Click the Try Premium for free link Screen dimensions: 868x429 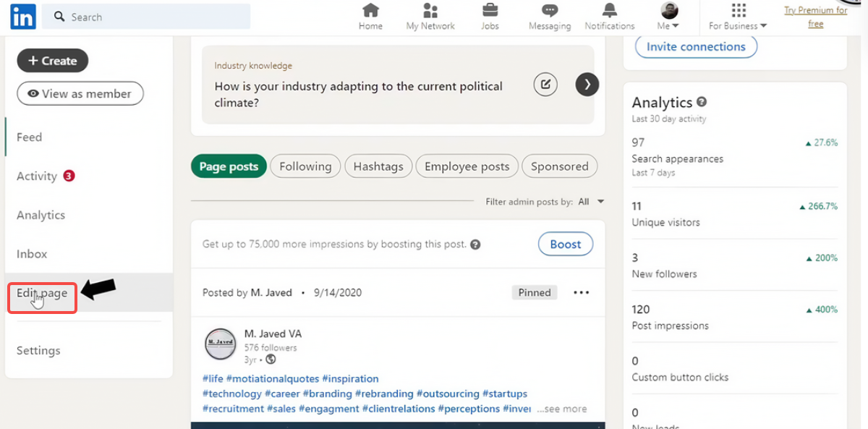point(815,16)
